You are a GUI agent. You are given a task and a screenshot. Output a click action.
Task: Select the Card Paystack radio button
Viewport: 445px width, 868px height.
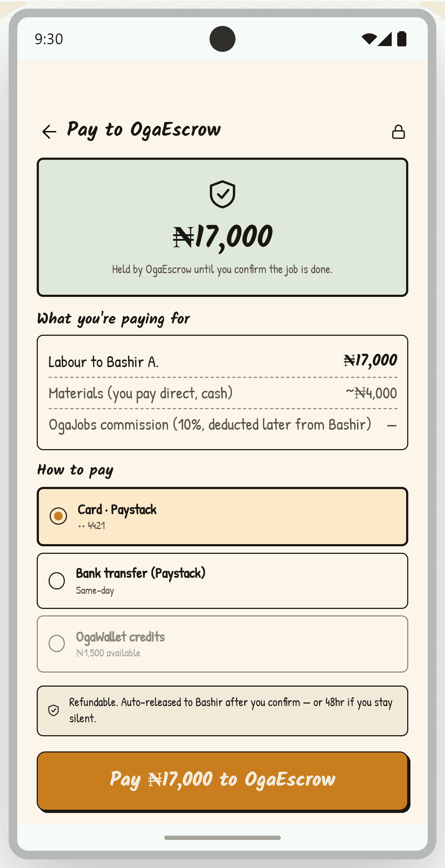click(58, 516)
